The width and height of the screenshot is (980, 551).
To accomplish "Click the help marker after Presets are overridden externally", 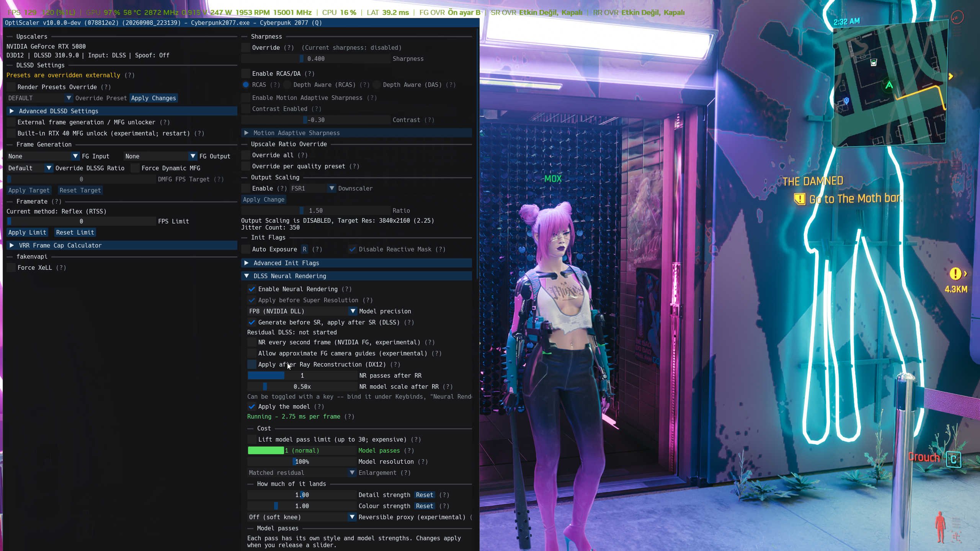I will (x=129, y=75).
